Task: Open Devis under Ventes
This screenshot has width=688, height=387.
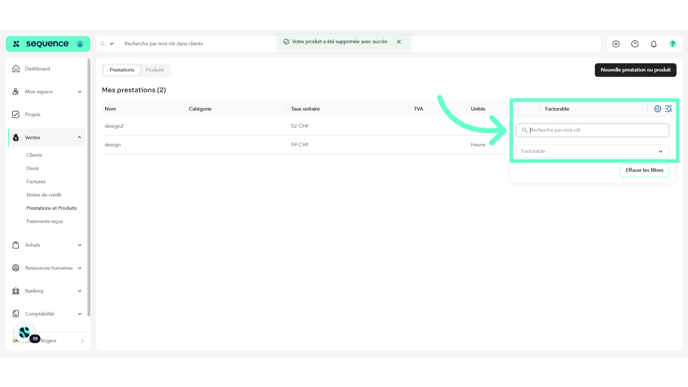Action: (32, 168)
